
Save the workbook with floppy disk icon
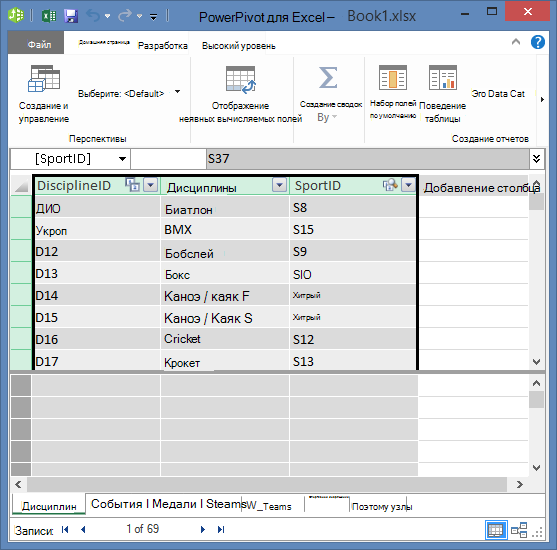71,16
